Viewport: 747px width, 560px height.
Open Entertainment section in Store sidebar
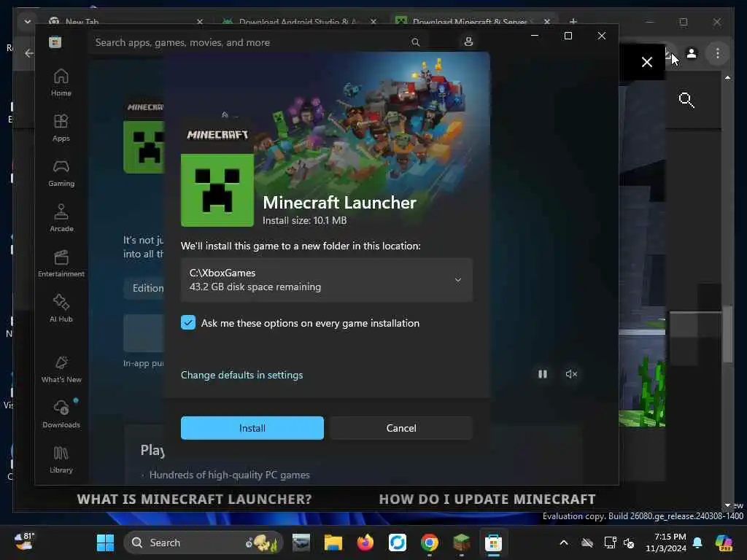coord(61,263)
